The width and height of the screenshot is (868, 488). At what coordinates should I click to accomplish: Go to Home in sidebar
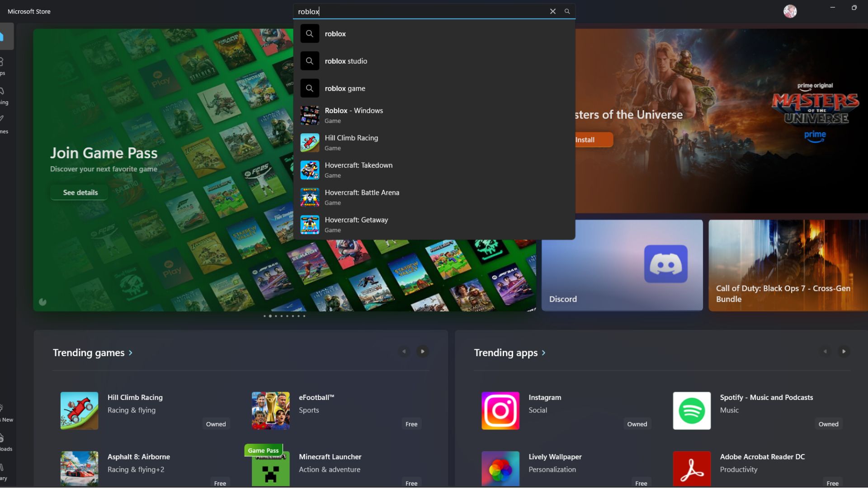pyautogui.click(x=5, y=37)
